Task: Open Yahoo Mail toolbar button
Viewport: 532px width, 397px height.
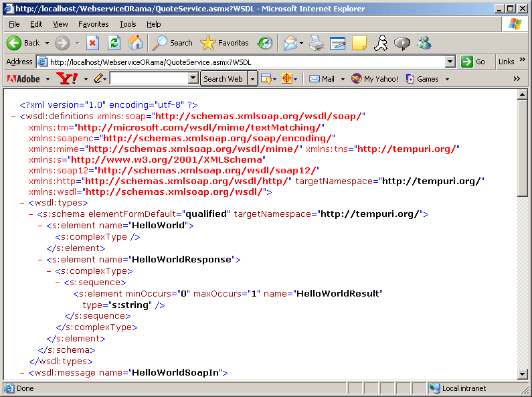Action: (x=322, y=79)
